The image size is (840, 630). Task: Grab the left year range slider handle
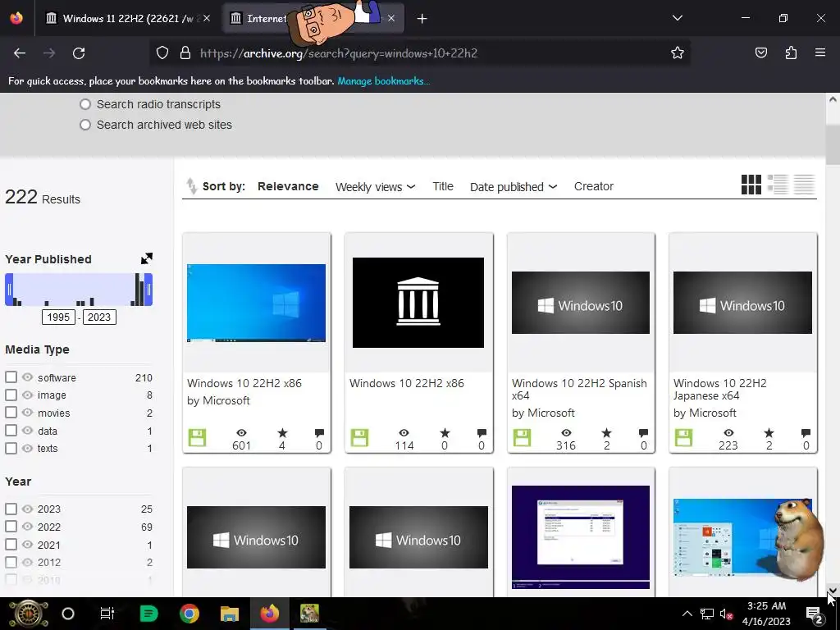click(8, 290)
